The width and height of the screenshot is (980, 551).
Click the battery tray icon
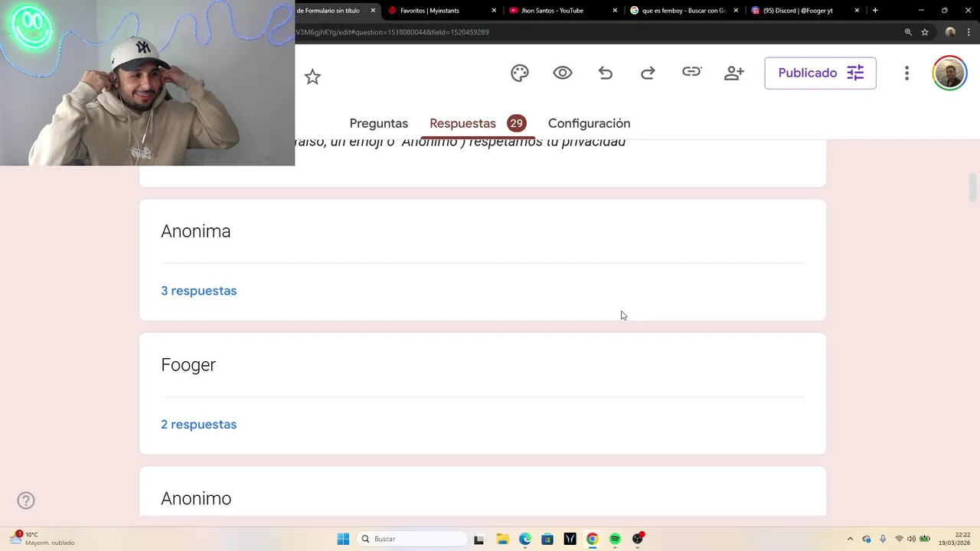click(925, 539)
